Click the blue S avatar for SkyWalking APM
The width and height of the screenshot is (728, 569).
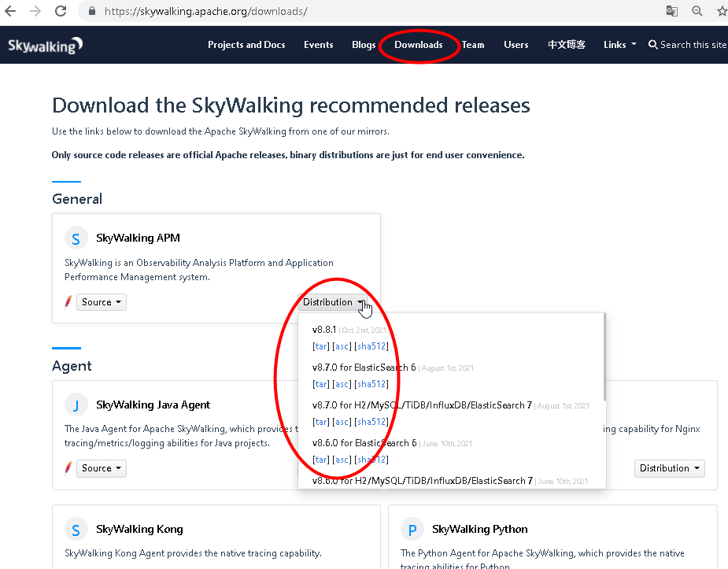pyautogui.click(x=76, y=238)
